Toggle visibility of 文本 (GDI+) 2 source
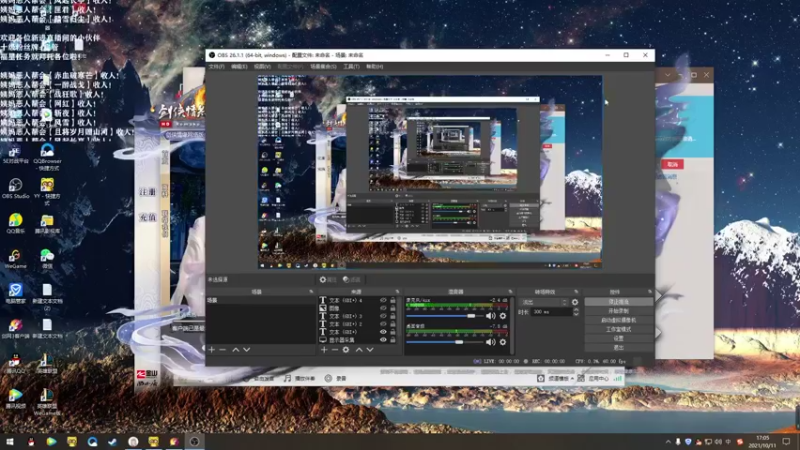This screenshot has height=450, width=800. (383, 324)
